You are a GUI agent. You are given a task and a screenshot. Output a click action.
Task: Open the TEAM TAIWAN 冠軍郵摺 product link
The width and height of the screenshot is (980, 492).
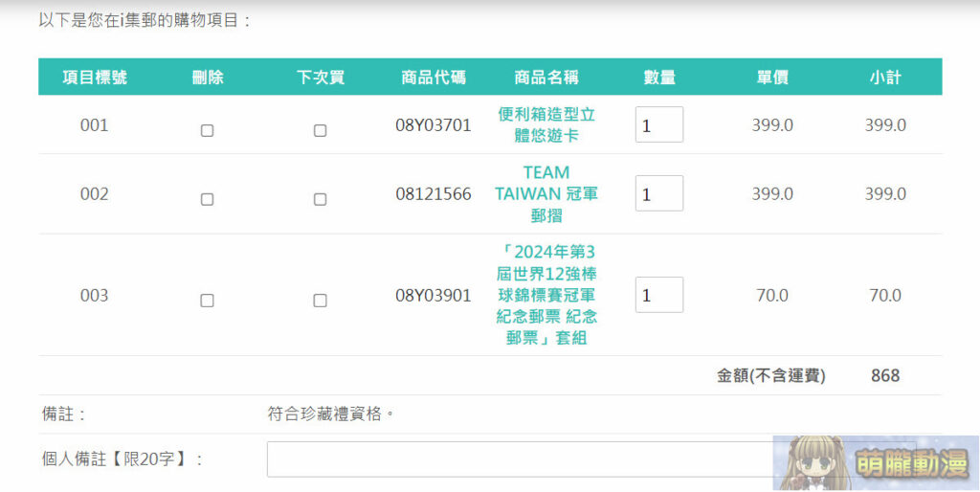[x=546, y=194]
